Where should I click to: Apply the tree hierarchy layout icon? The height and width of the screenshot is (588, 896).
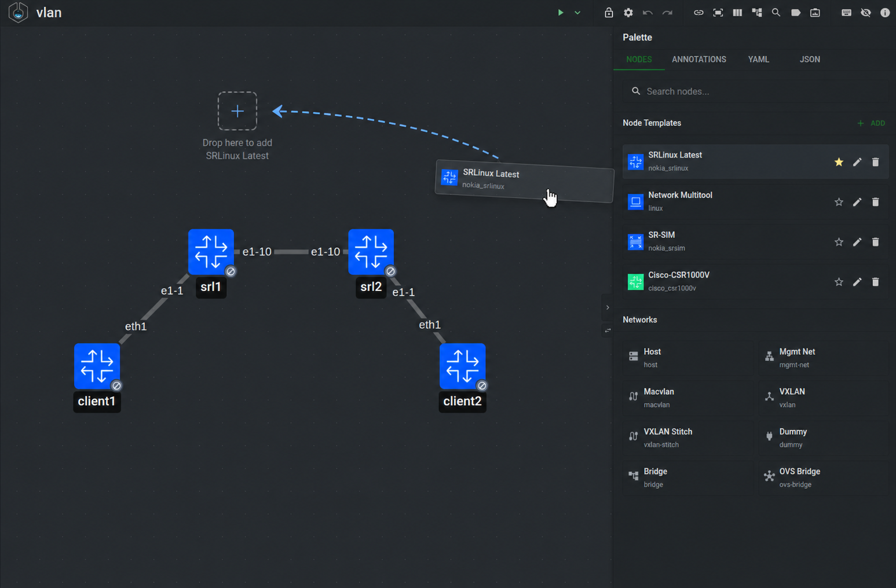coord(757,13)
